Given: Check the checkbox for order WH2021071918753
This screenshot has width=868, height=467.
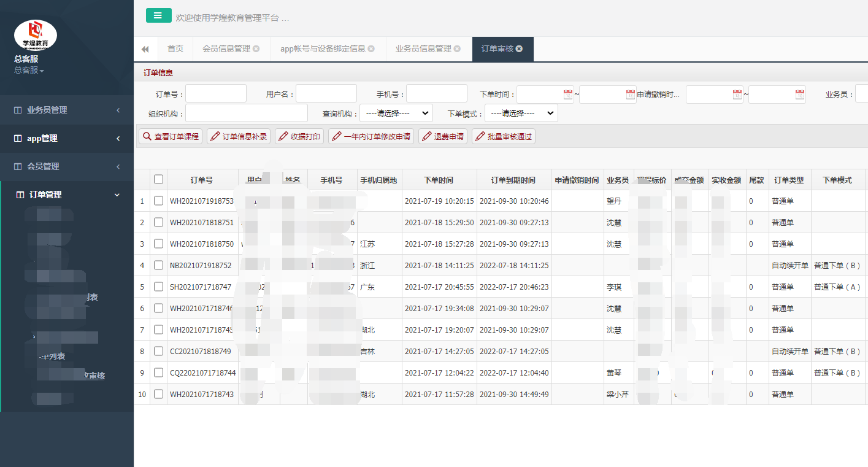Looking at the screenshot, I should coord(159,201).
